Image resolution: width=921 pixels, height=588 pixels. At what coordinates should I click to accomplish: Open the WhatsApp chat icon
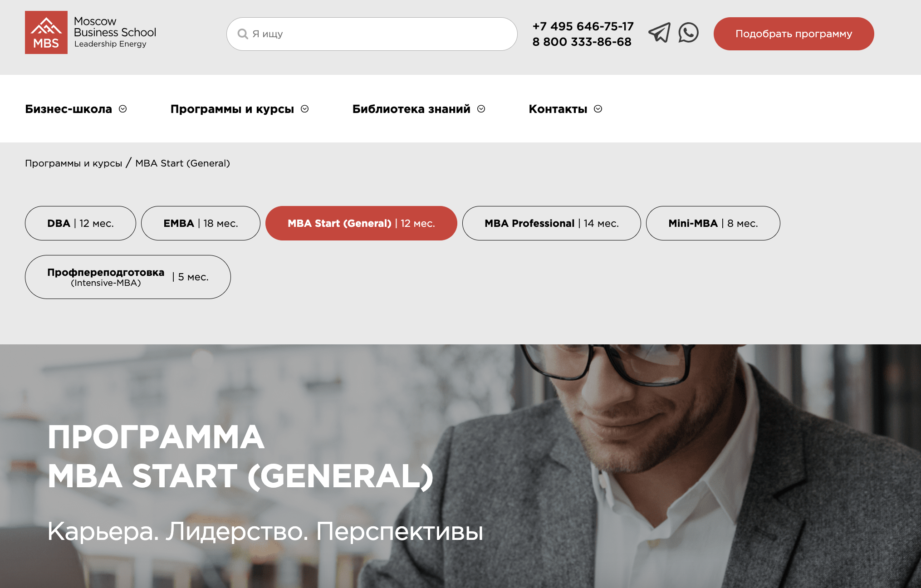pyautogui.click(x=688, y=33)
